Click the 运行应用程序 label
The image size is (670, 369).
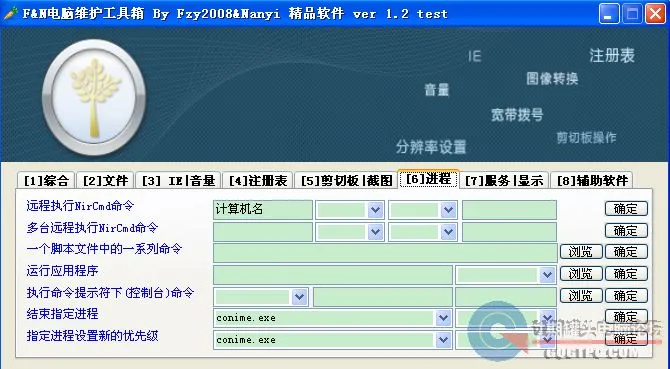[x=62, y=271]
